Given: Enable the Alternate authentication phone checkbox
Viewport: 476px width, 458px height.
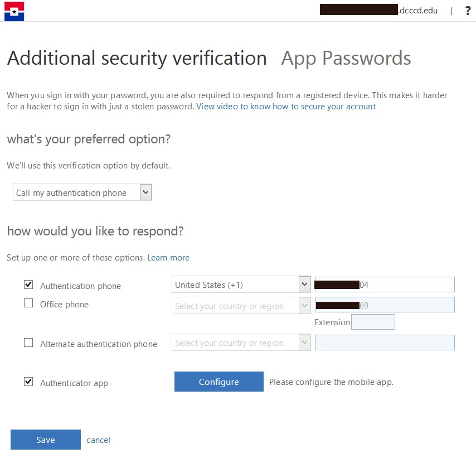Looking at the screenshot, I should (28, 343).
